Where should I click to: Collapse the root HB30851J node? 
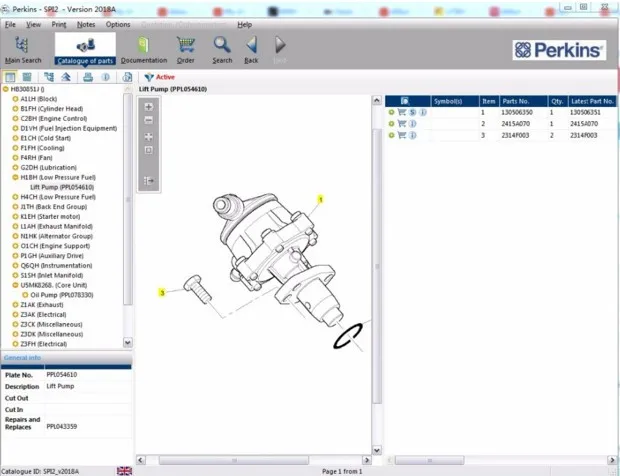[x=6, y=89]
